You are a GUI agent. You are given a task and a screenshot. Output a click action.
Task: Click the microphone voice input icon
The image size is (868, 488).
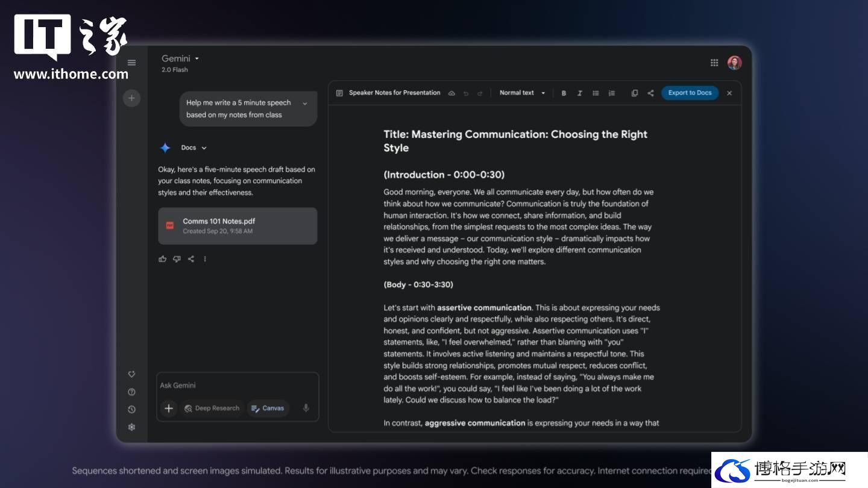point(306,408)
